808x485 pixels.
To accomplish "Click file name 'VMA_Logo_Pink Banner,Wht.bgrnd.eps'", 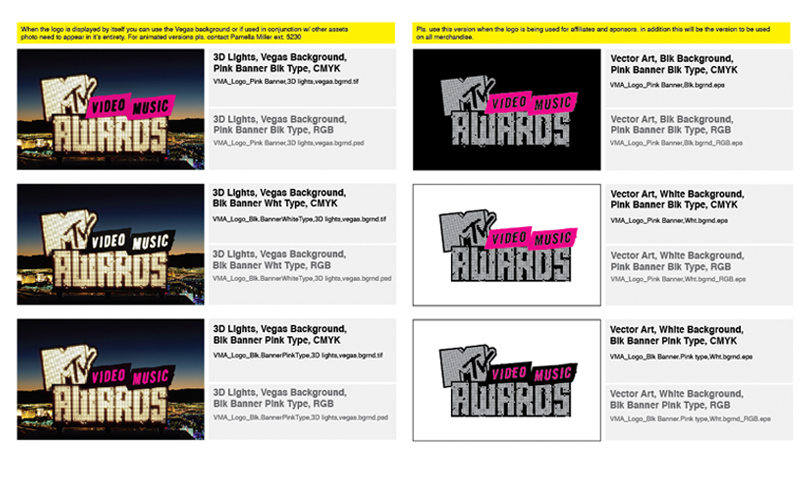I will tap(669, 221).
